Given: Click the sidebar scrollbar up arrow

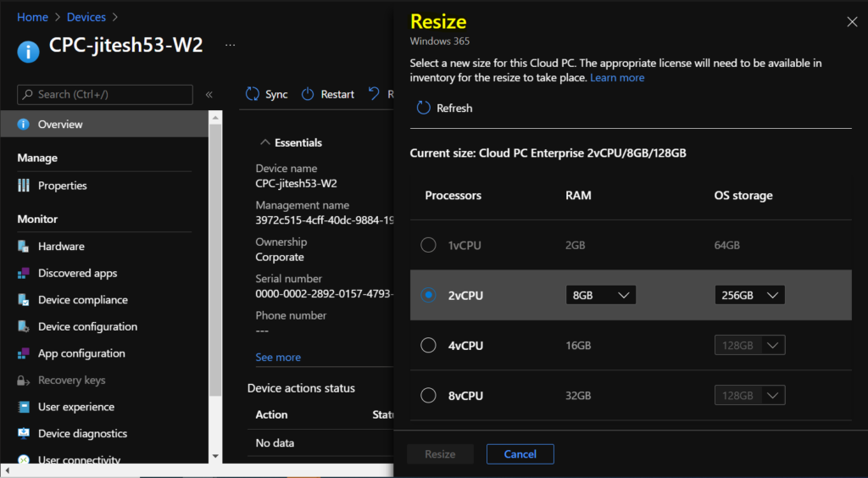Looking at the screenshot, I should 216,117.
